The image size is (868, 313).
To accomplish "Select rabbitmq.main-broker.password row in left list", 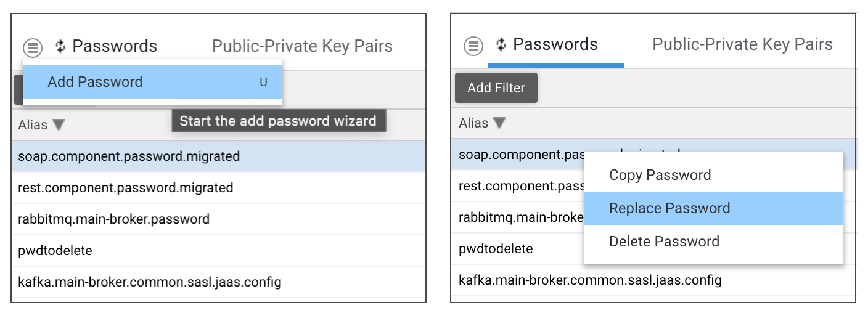I will (218, 219).
